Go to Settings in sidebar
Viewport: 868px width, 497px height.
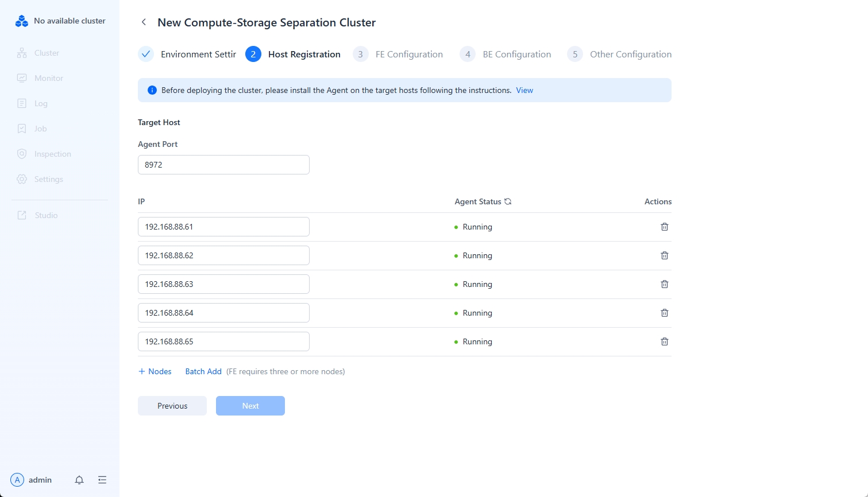click(x=48, y=179)
